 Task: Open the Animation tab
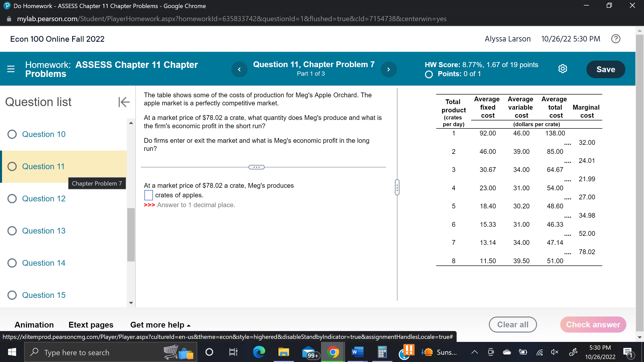[x=34, y=325]
